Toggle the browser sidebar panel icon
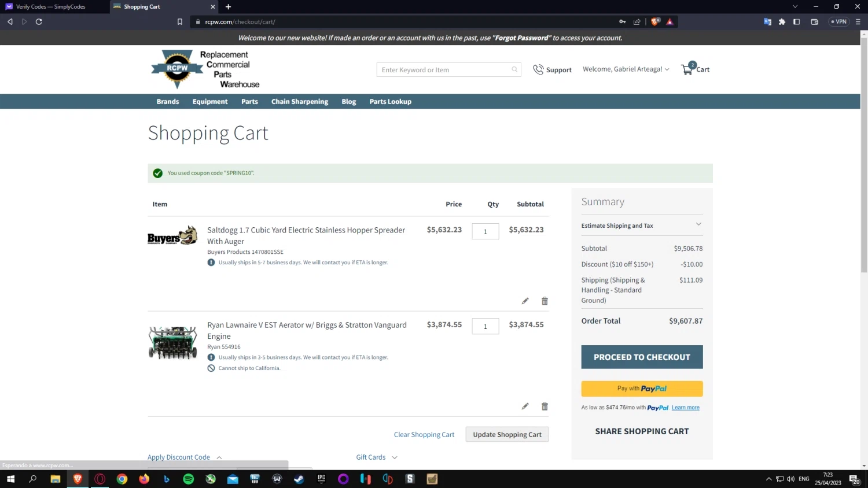Image resolution: width=868 pixels, height=488 pixels. pyautogui.click(x=796, y=21)
